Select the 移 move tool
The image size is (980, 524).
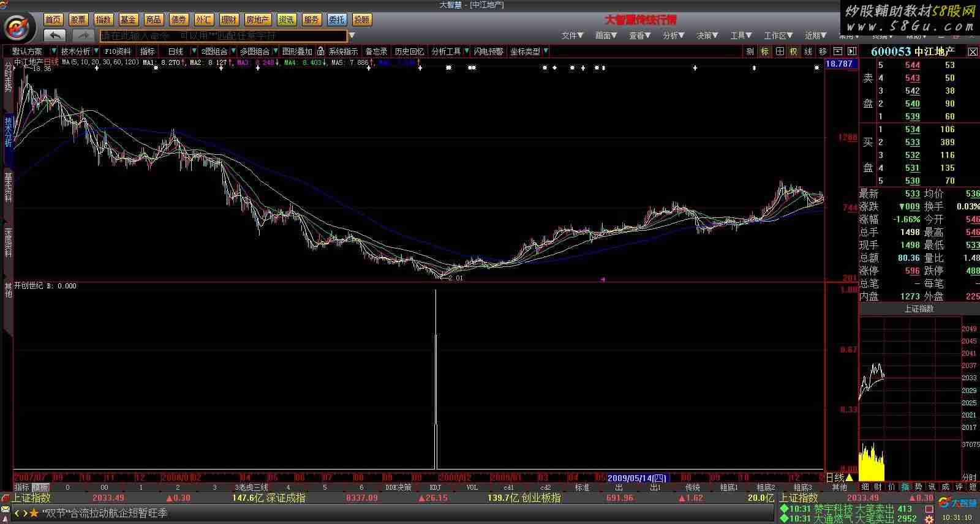[x=823, y=51]
